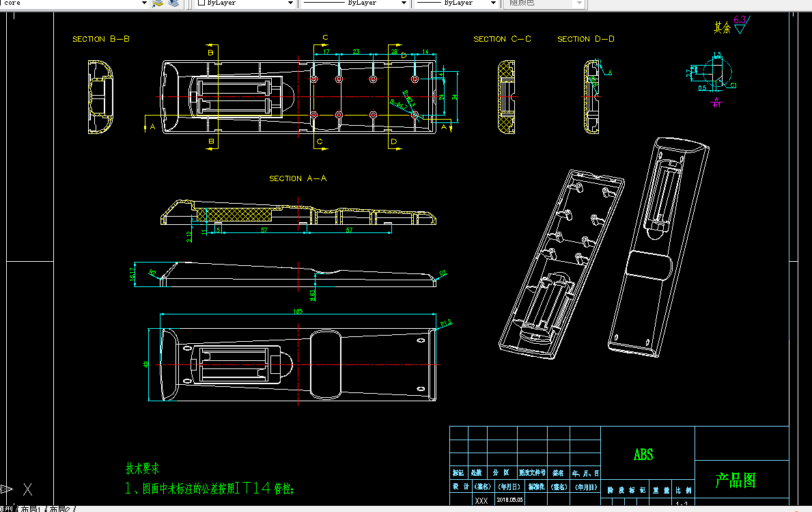Switch to the 布局1 layout tab

click(31, 509)
